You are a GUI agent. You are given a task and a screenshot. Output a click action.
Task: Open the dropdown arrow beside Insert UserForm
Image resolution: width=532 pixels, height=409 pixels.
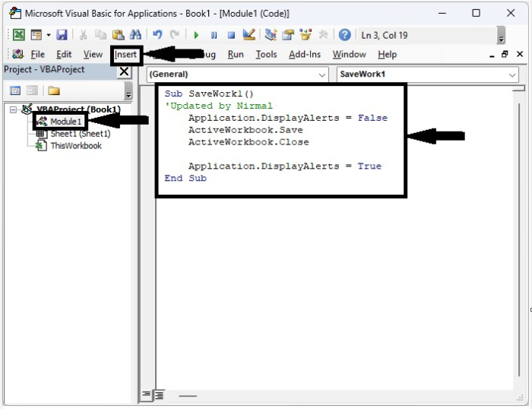(49, 35)
